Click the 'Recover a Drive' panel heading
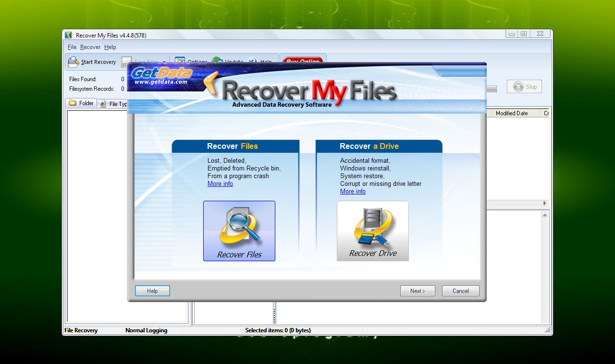 point(369,146)
